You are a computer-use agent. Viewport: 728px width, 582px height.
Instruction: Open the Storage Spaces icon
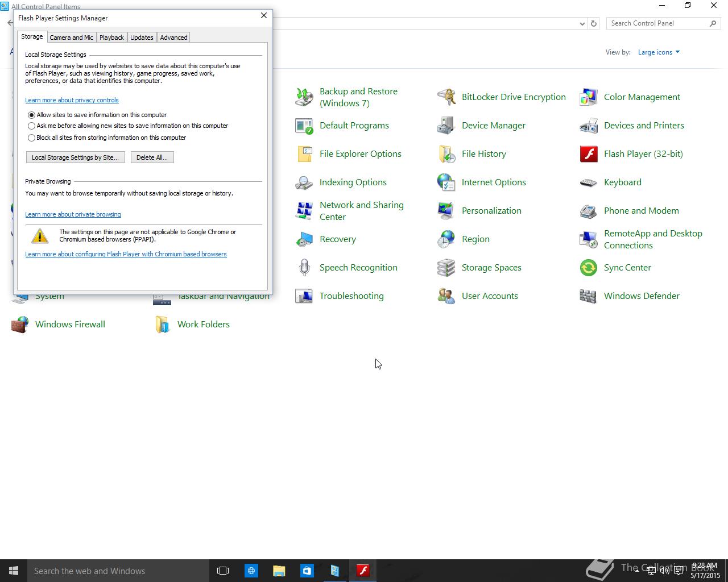(x=446, y=268)
